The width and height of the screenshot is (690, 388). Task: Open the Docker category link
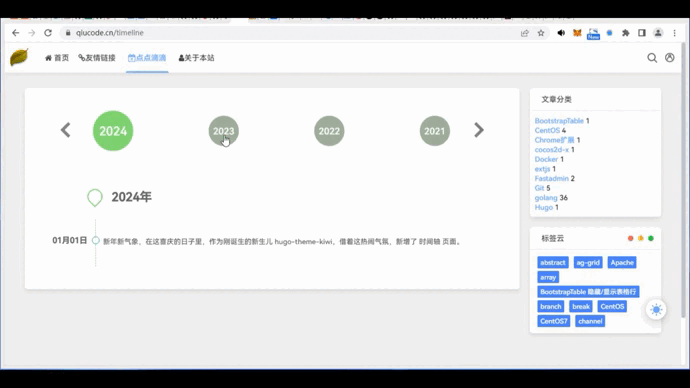[546, 159]
